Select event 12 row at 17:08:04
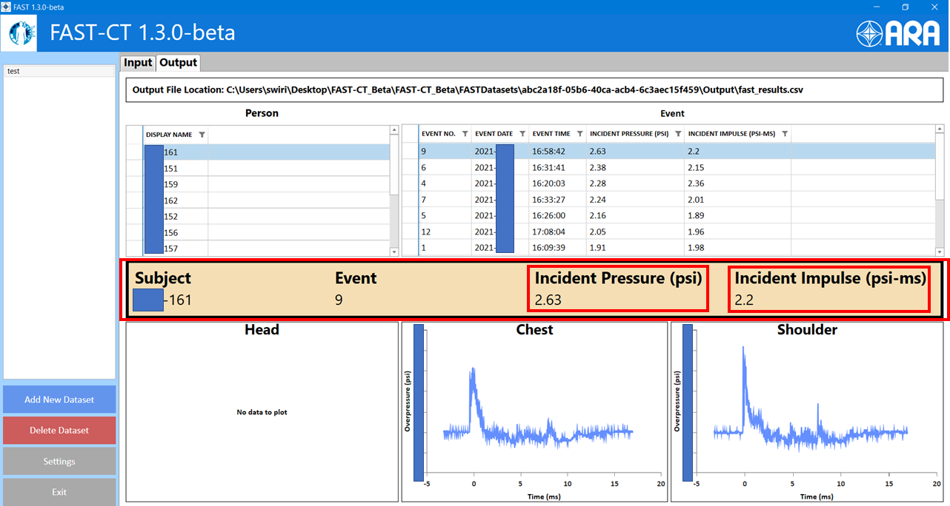950x506 pixels. pos(550,231)
